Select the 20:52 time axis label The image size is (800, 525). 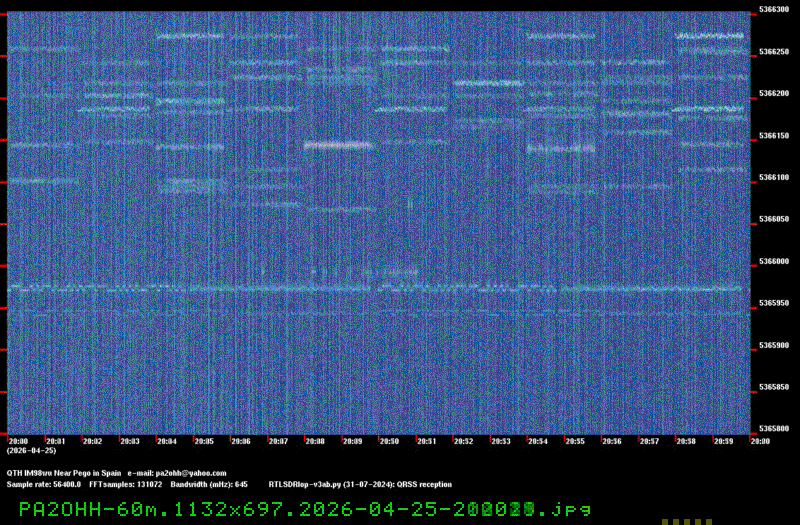(464, 441)
